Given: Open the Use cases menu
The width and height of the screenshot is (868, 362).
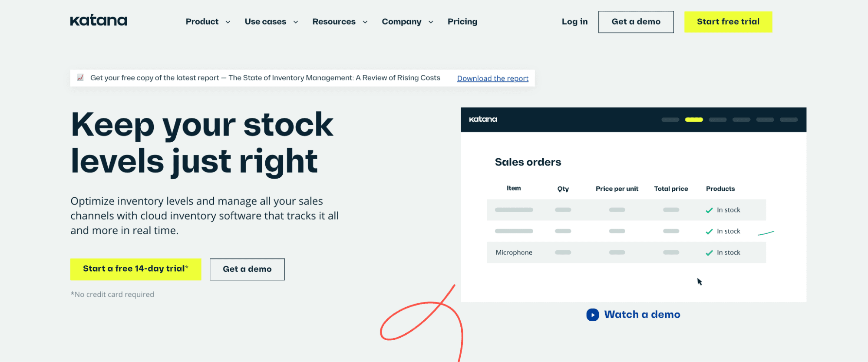Looking at the screenshot, I should 265,22.
